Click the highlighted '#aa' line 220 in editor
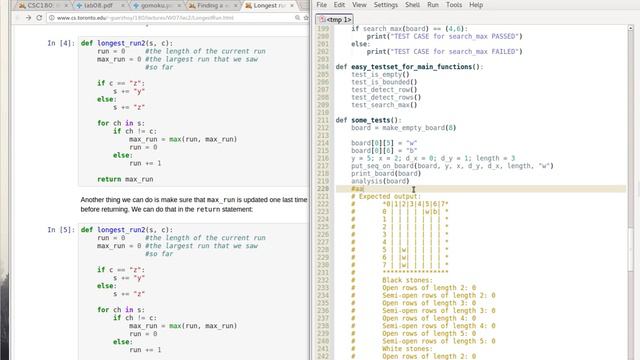This screenshot has height=360, width=640. [x=481, y=189]
